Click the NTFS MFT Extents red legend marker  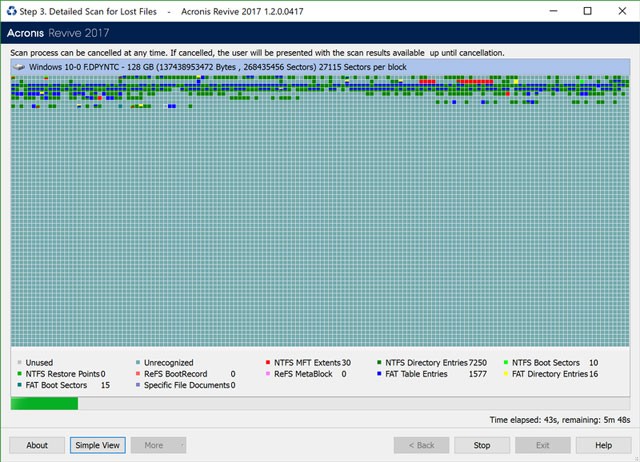pyautogui.click(x=269, y=363)
